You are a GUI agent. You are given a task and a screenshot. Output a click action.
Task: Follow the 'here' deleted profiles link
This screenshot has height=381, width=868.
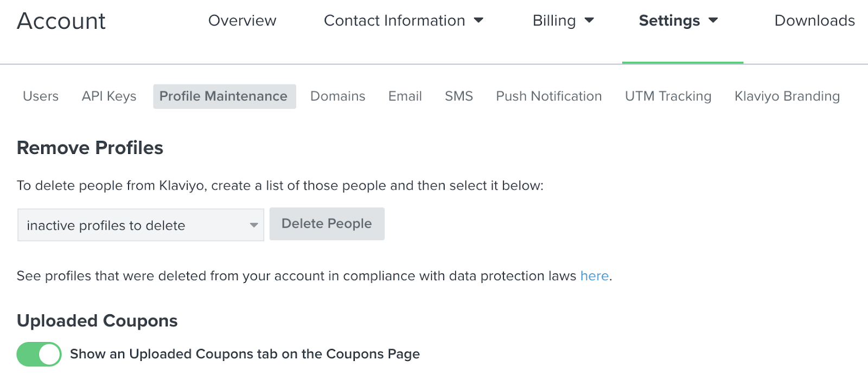tap(594, 276)
